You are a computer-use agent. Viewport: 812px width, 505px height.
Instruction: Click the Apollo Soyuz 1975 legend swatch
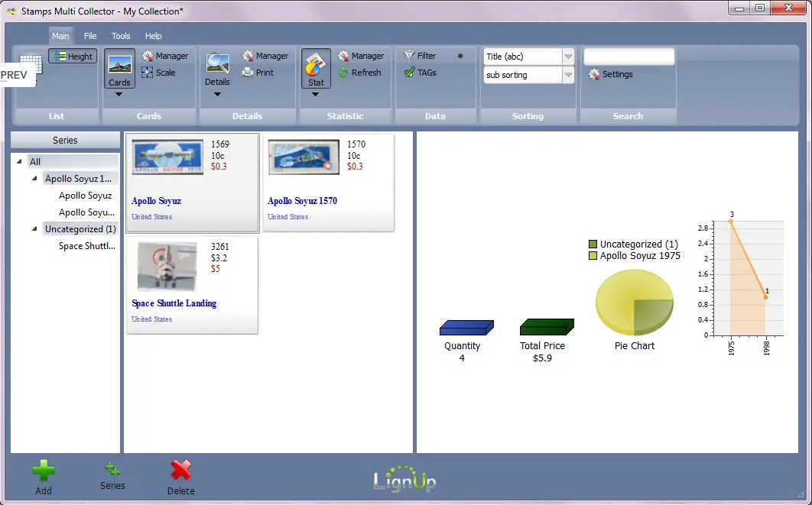pos(593,256)
